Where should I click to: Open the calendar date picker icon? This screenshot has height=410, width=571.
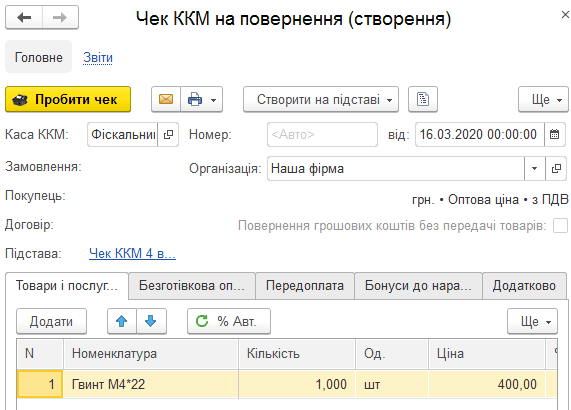(555, 134)
